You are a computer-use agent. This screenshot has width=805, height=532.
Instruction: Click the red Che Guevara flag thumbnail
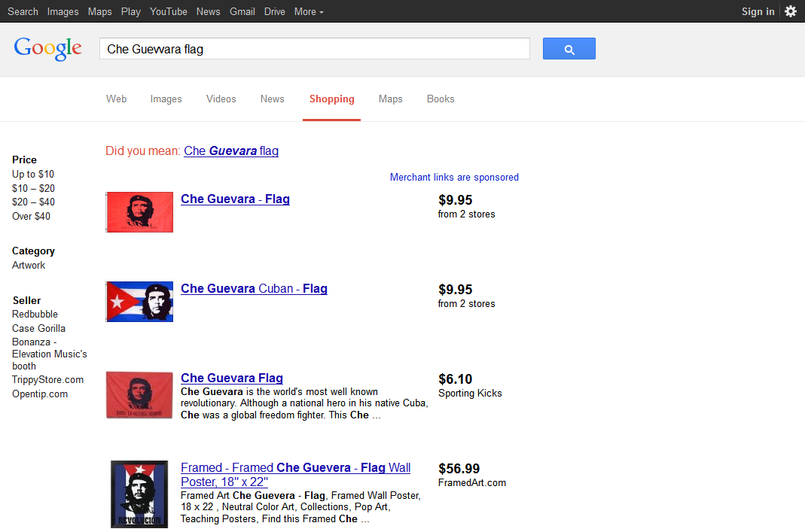(x=139, y=212)
